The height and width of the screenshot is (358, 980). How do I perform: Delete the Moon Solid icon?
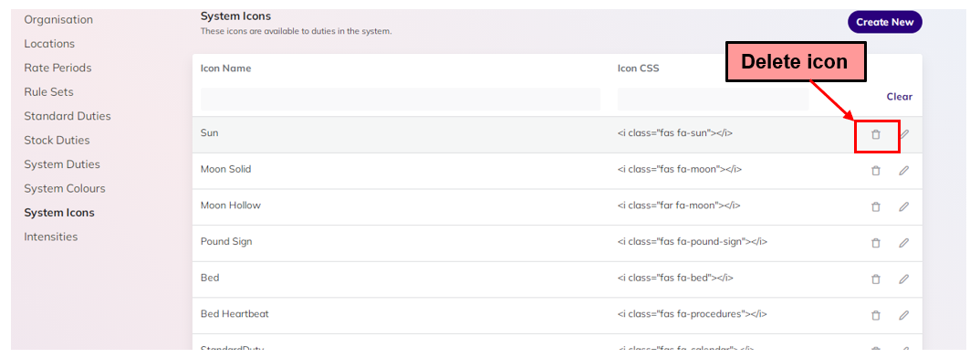click(x=876, y=170)
